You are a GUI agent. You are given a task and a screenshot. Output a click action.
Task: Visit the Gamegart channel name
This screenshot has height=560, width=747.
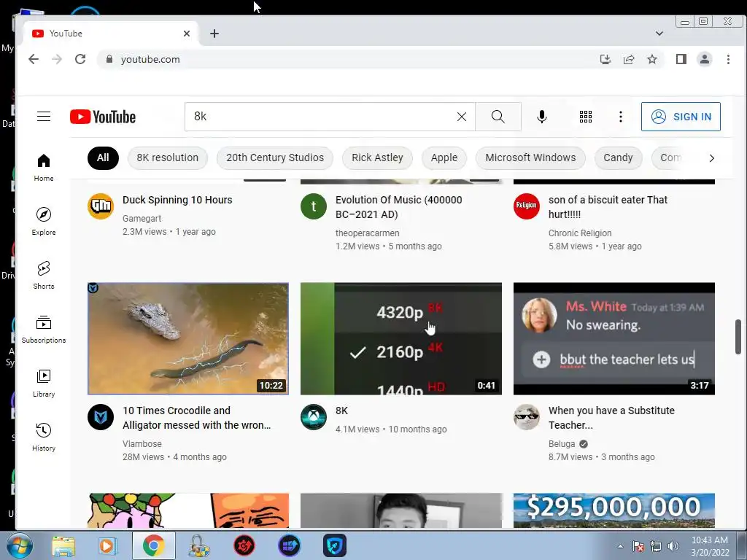pos(142,219)
